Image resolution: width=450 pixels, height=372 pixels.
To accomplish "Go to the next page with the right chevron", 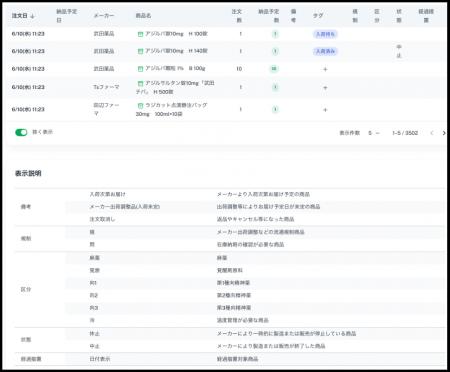I will coord(444,133).
